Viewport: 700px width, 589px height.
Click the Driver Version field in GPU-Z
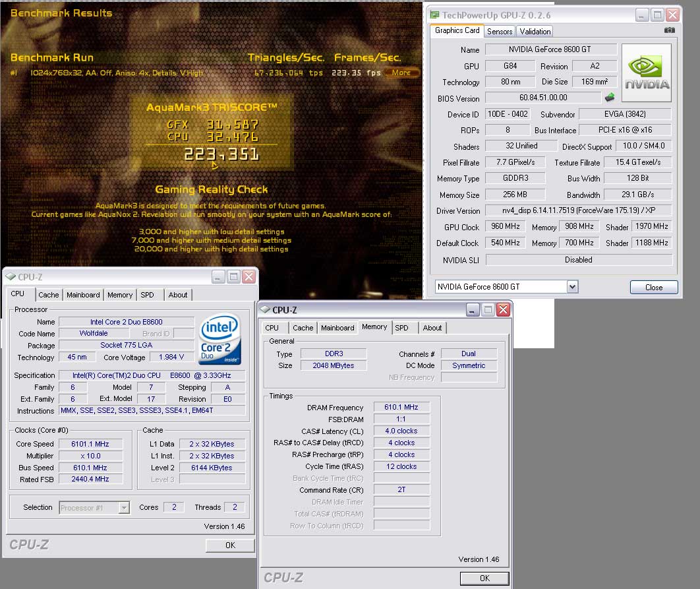tap(579, 210)
